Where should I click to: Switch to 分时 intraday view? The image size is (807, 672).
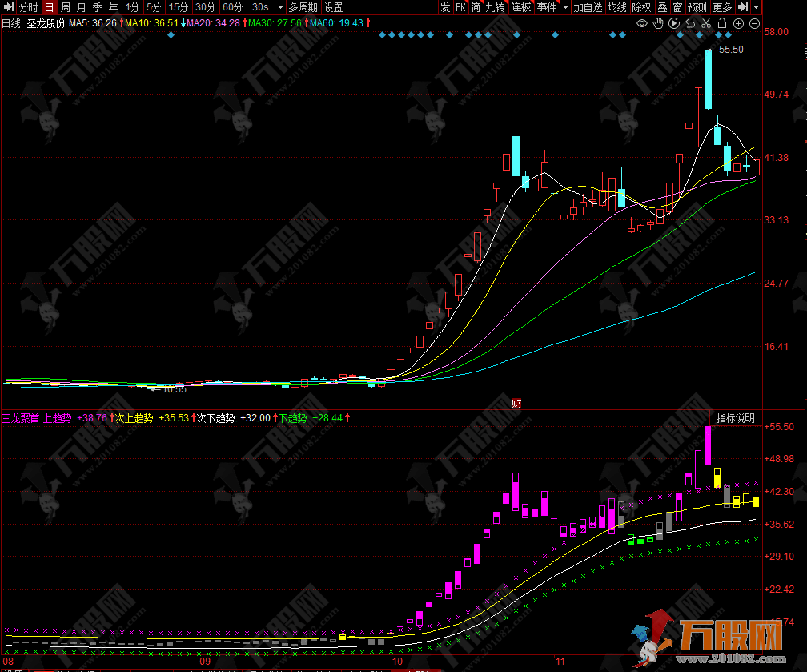coord(29,7)
